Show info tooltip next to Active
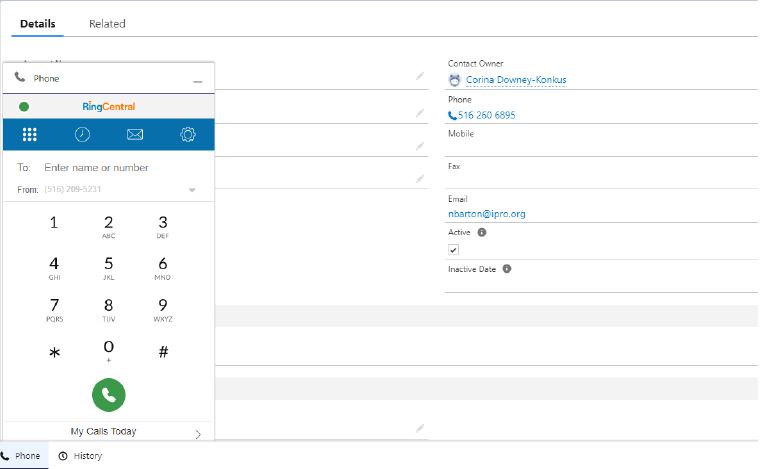Viewport: 760px width, 469px height. coord(482,232)
